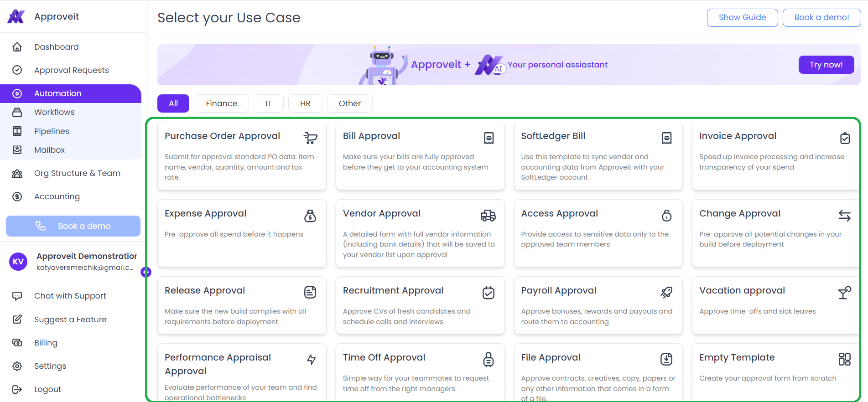Collapse the sidebar using the purple arrow toggle
Image resolution: width=868 pixels, height=402 pixels.
pos(146,272)
